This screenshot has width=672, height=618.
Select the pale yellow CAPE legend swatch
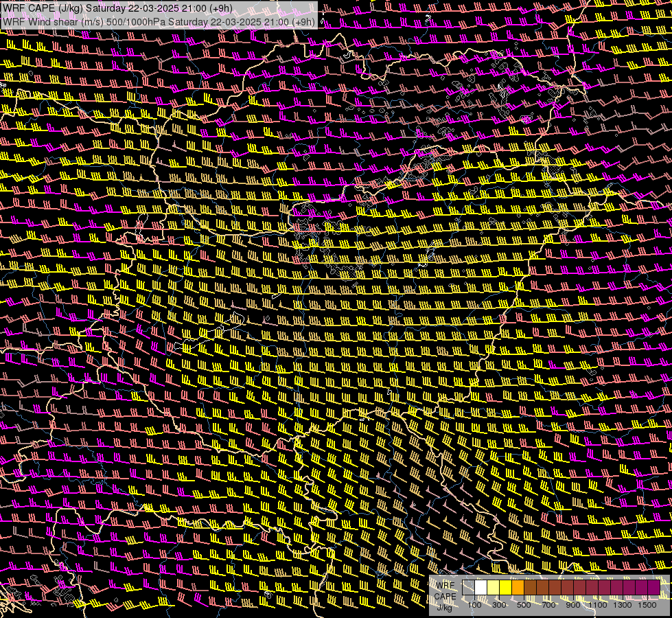pyautogui.click(x=494, y=588)
